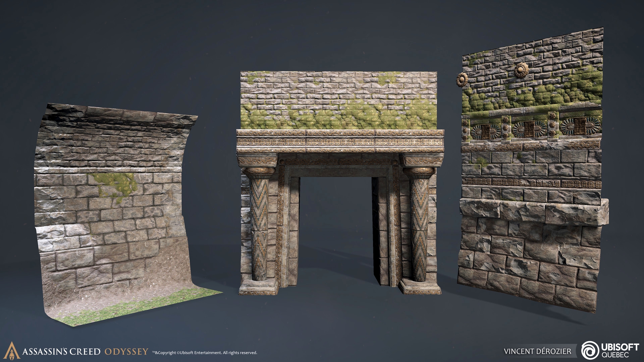Click the lower-left rosette on right wall edge
This screenshot has height=362, width=644.
pos(462,80)
